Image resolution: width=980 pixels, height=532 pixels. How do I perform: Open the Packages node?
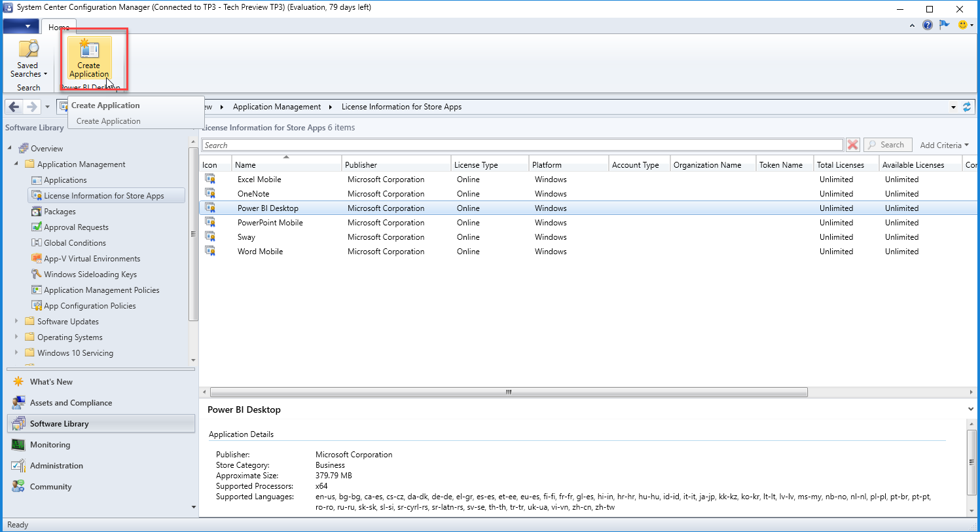pyautogui.click(x=60, y=212)
